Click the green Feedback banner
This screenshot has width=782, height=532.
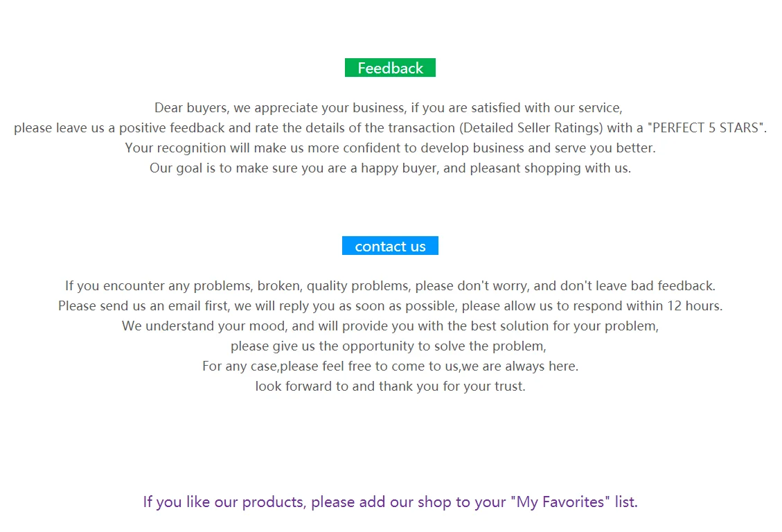[390, 68]
